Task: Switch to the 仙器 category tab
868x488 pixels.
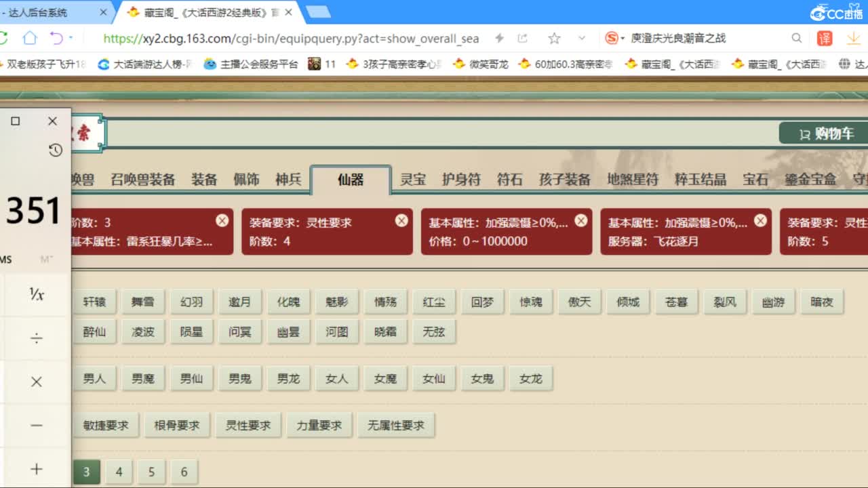Action: tap(351, 180)
